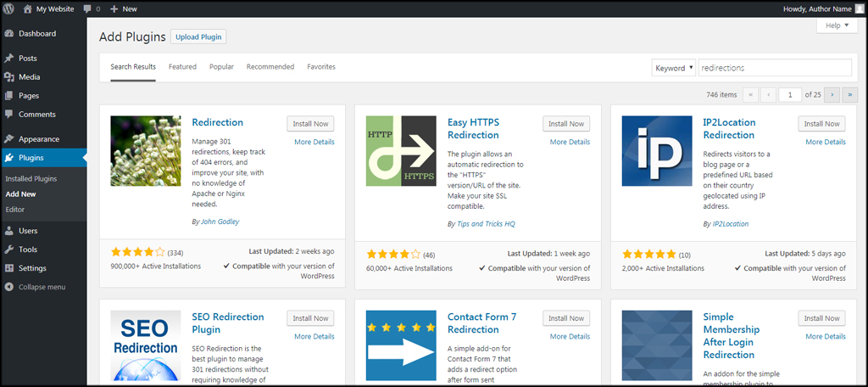The image size is (868, 387).
Task: Click the Settings sliders icon in sidebar
Action: [x=8, y=268]
